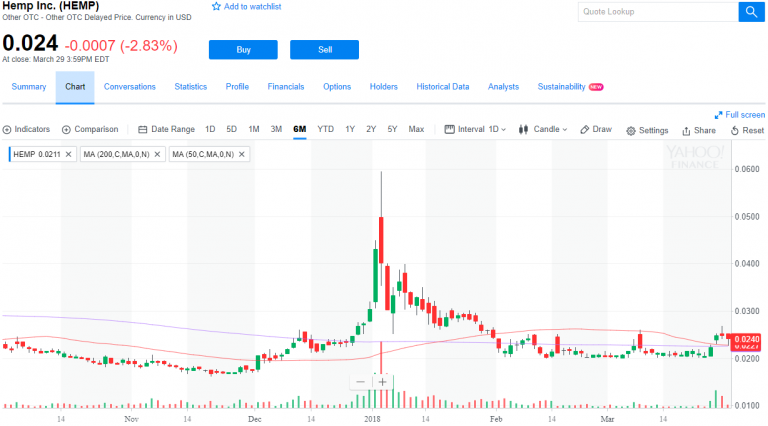768x426 pixels.
Task: Choose the Max time range
Action: pos(416,129)
